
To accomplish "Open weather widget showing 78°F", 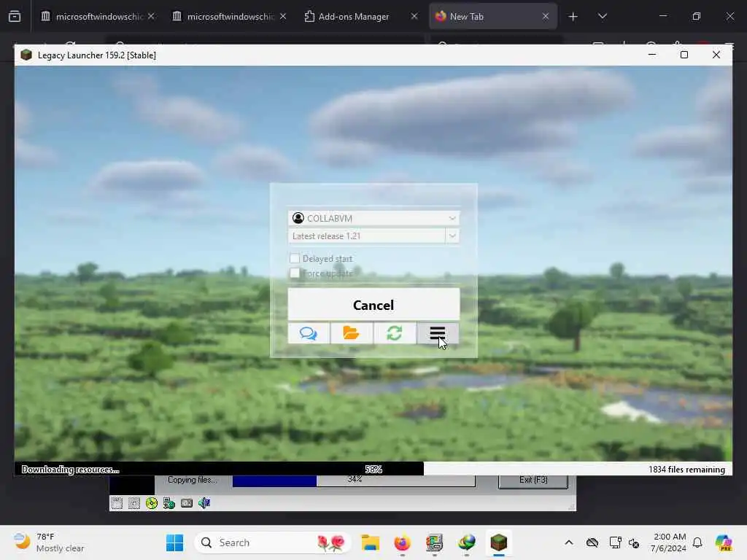I will (49, 542).
